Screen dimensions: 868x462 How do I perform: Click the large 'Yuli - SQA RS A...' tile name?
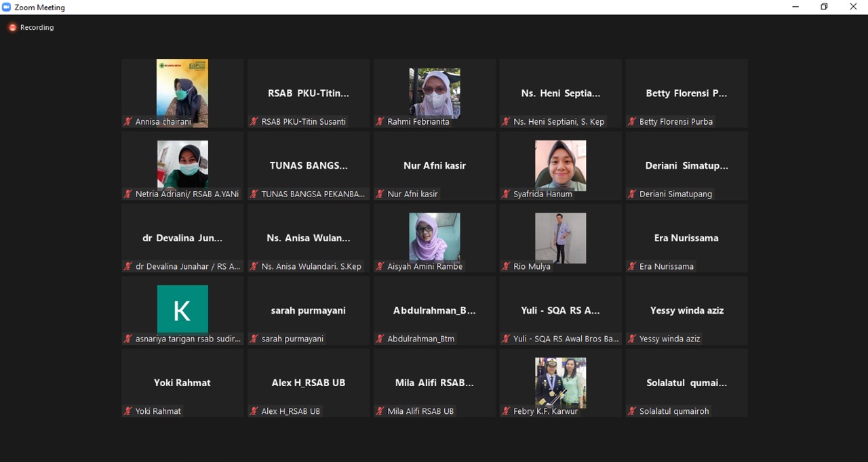click(x=561, y=310)
